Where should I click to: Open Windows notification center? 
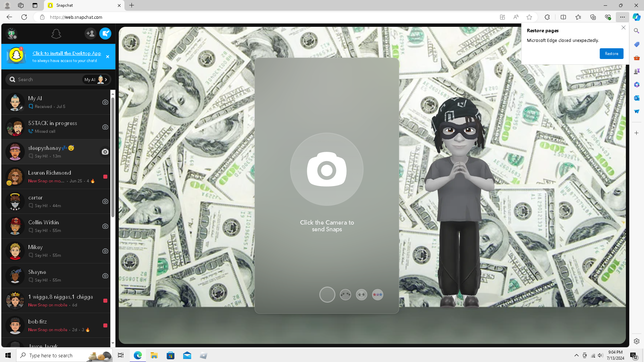tap(634, 355)
